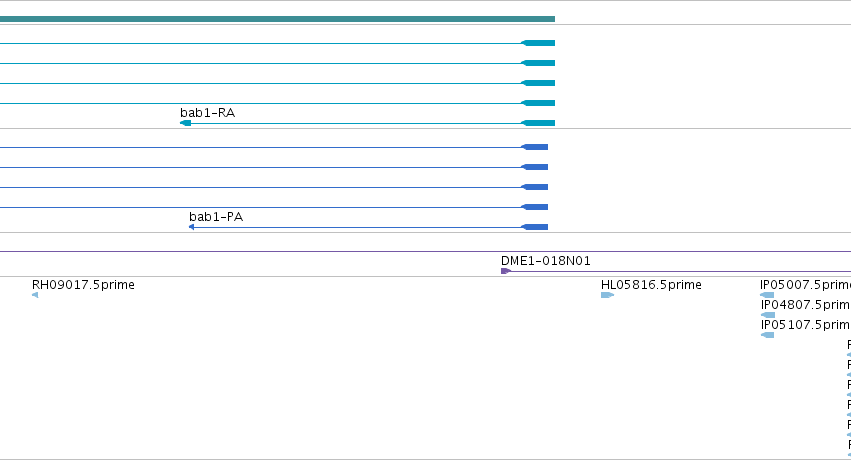The height and width of the screenshot is (460, 851).
Task: Click the glyph under IP04807.5prim
Action: (768, 315)
